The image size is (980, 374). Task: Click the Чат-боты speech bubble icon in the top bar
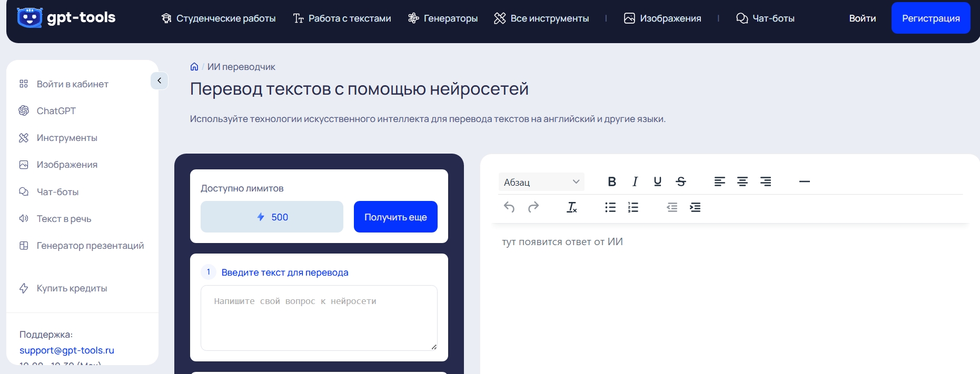tap(742, 18)
